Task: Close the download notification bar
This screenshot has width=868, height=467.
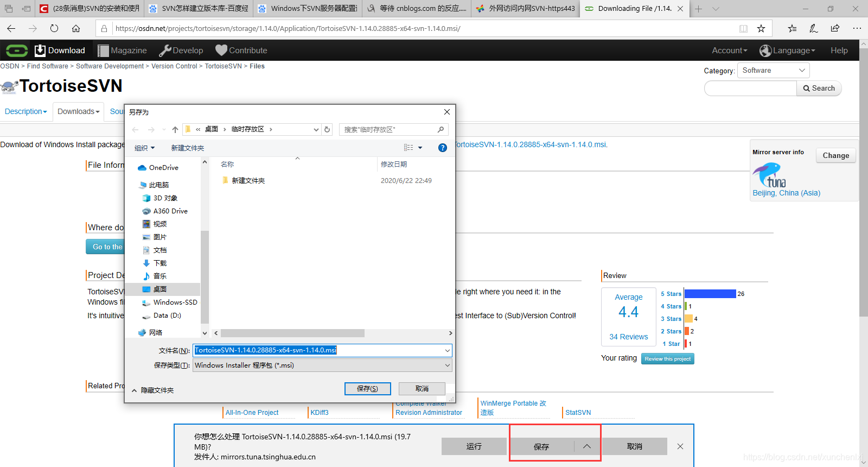Action: tap(680, 446)
